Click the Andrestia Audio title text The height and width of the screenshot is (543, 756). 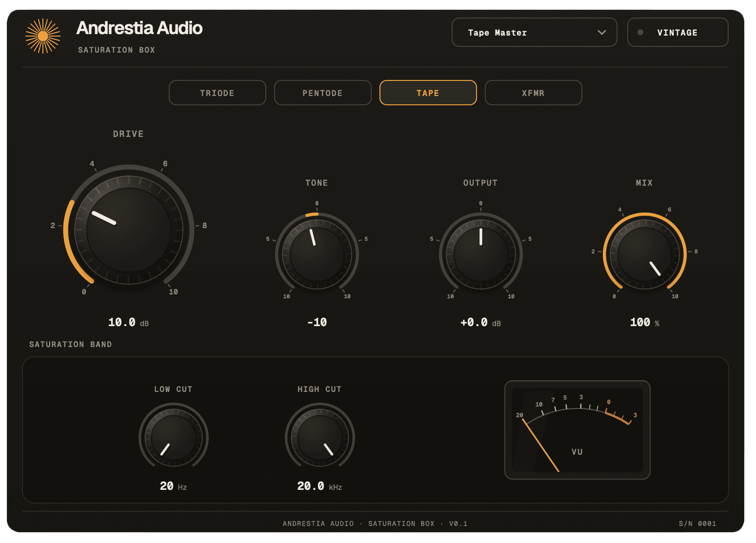(x=139, y=28)
